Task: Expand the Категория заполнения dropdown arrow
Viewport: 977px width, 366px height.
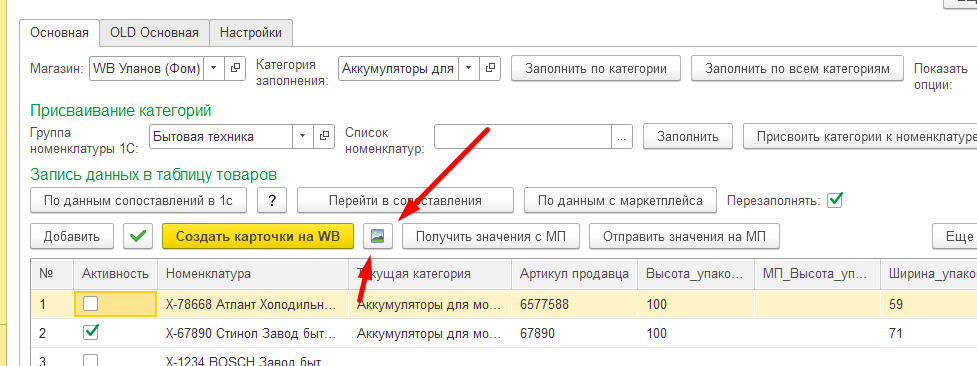Action: pyautogui.click(x=468, y=69)
